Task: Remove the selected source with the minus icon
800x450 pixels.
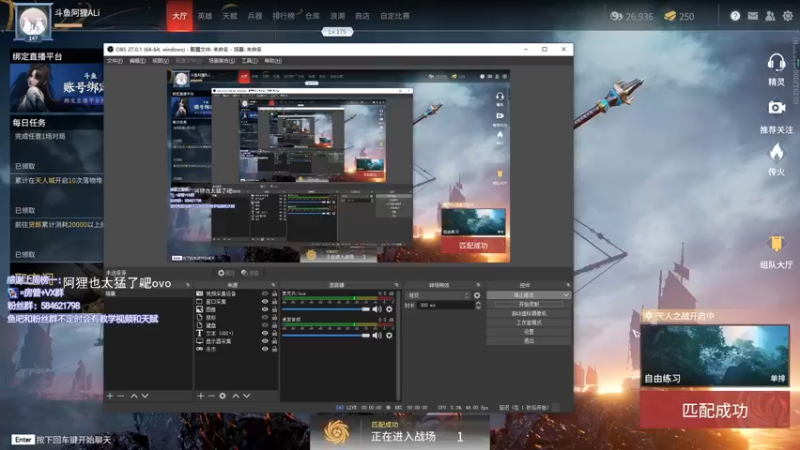Action: click(211, 396)
